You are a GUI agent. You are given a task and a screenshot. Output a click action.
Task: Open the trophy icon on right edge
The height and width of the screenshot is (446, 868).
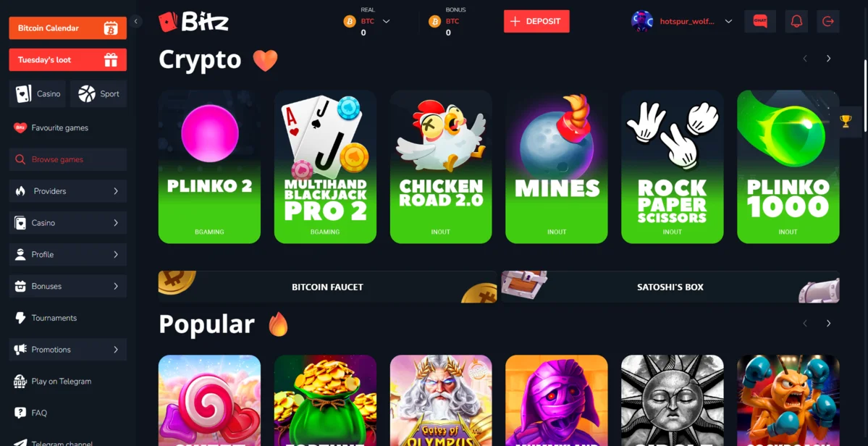point(846,122)
